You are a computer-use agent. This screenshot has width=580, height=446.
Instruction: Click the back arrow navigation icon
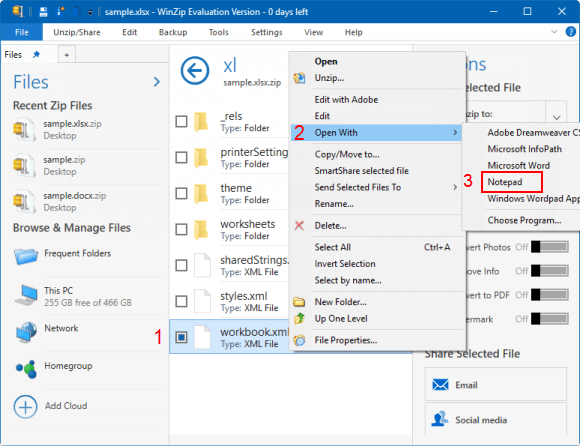pos(195,70)
